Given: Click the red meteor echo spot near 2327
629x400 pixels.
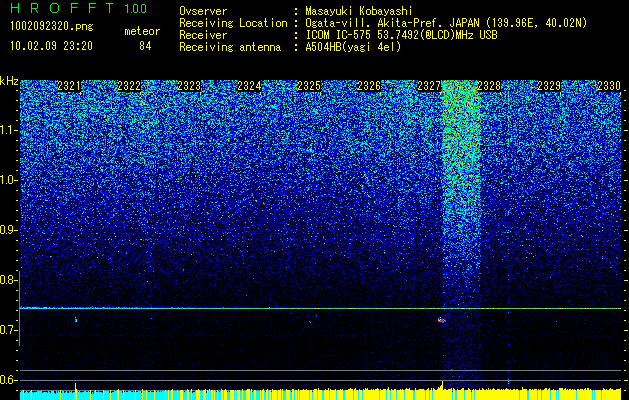Looking at the screenshot, I should pyautogui.click(x=442, y=320).
